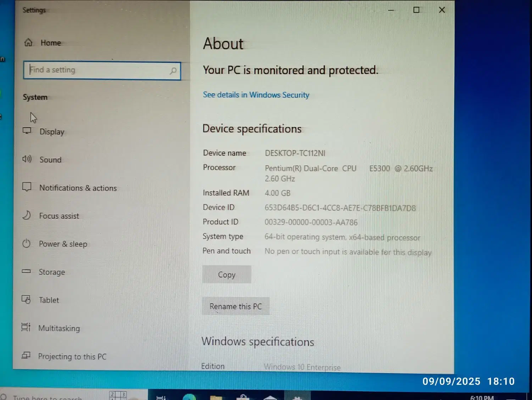
Task: Click the Home icon in Settings sidebar
Action: pos(28,43)
